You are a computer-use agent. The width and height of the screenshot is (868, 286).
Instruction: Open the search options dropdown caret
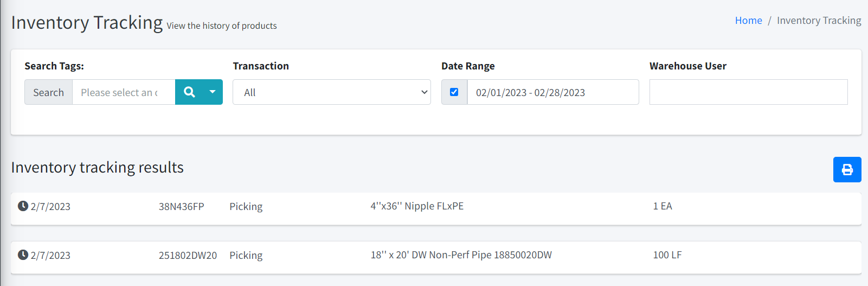coord(213,92)
